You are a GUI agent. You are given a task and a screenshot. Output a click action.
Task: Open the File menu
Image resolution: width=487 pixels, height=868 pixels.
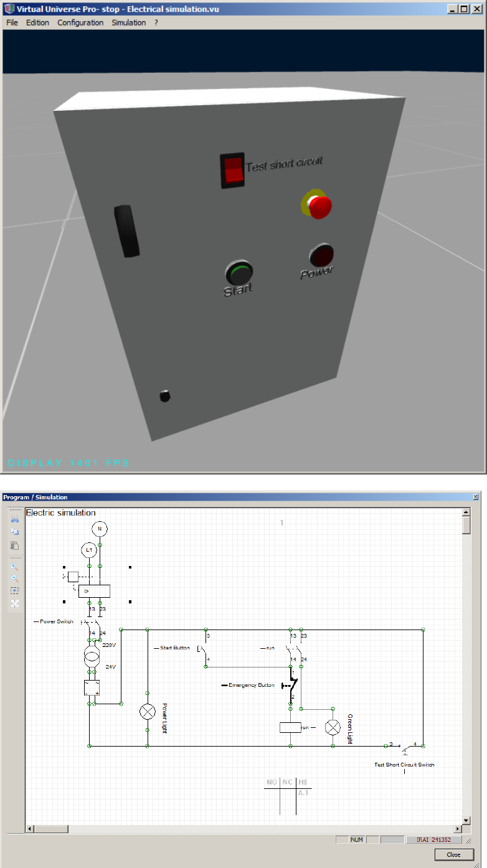tap(12, 22)
